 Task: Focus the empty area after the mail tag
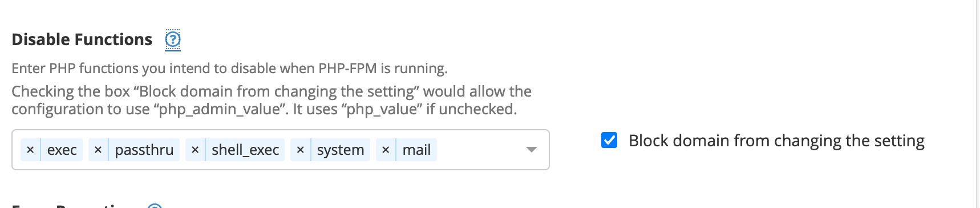click(x=479, y=150)
